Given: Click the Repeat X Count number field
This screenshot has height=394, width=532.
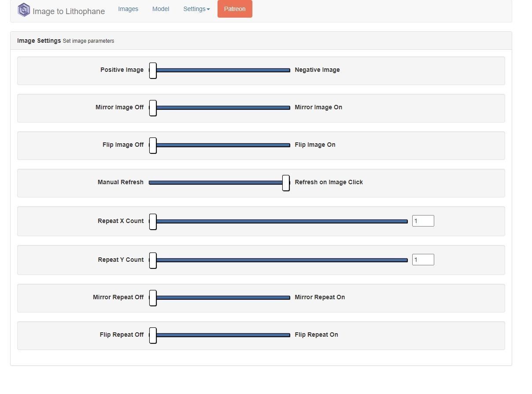Looking at the screenshot, I should [423, 221].
